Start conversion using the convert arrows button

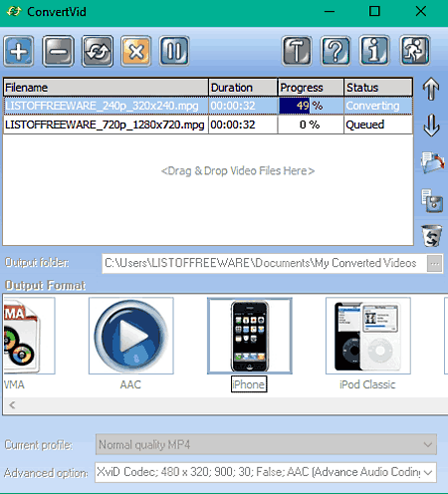point(98,51)
